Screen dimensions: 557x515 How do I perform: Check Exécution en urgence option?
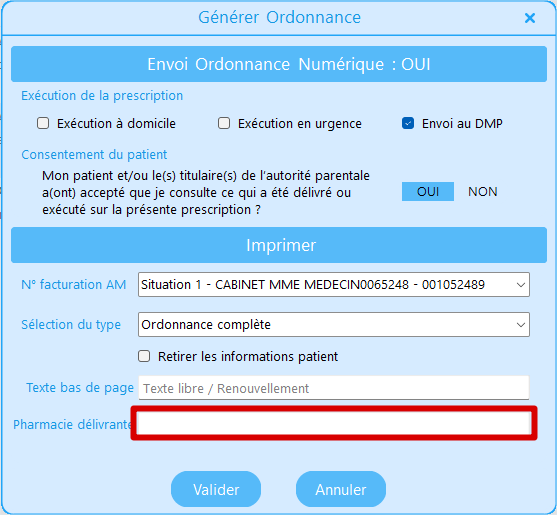(x=224, y=123)
